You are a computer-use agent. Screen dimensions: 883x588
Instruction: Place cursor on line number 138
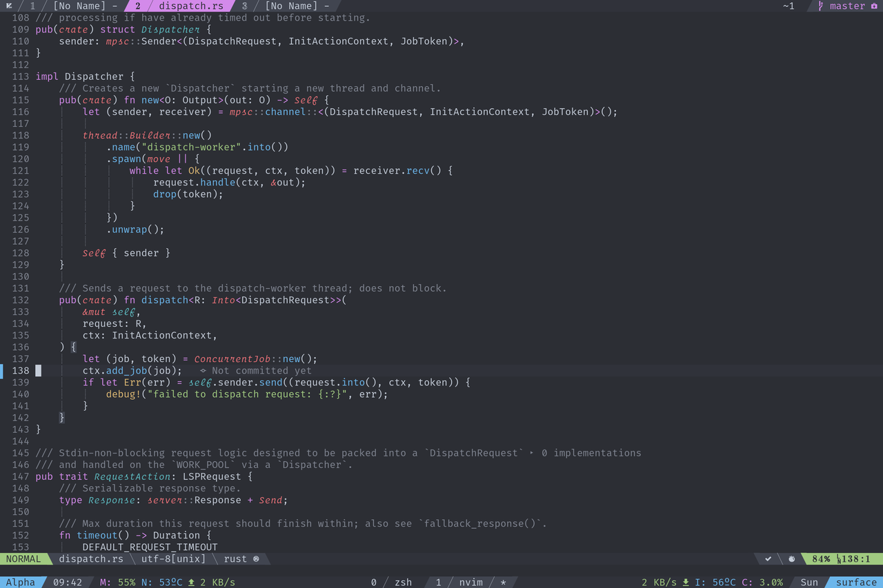pyautogui.click(x=21, y=370)
